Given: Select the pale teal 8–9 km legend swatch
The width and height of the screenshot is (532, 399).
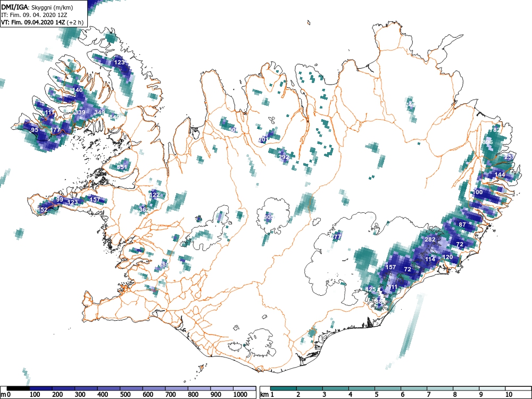Looking at the screenshot, I should 466,388.
